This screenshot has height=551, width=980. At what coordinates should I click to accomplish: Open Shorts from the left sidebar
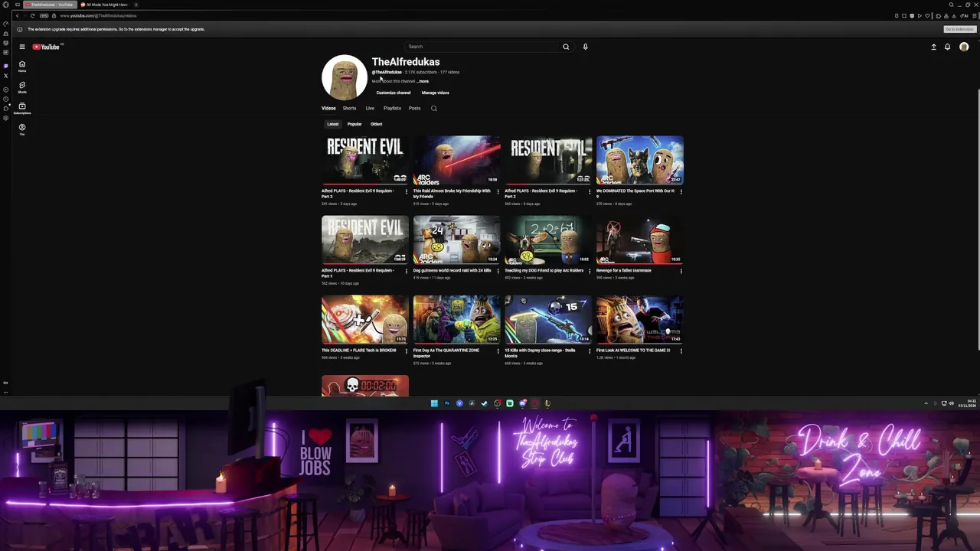tap(22, 86)
